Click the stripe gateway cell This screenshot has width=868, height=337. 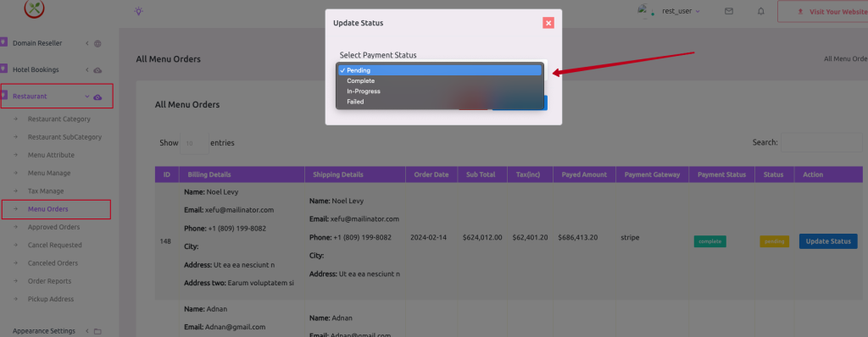tap(630, 237)
